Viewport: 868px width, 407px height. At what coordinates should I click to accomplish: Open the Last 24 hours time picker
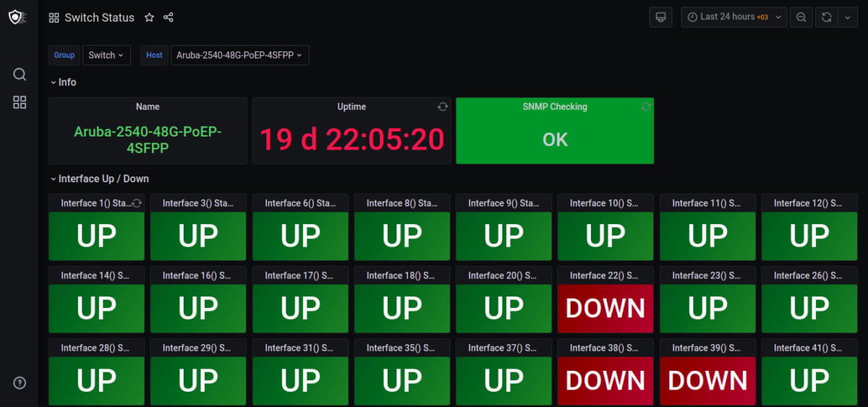[733, 17]
